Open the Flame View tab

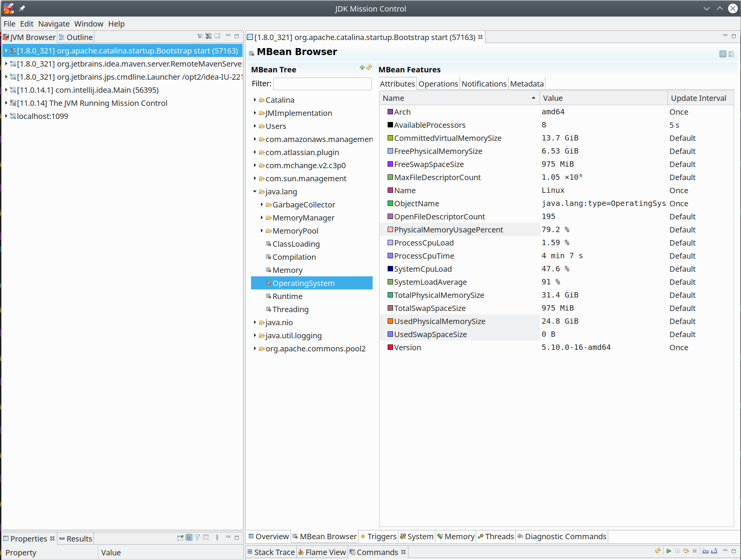322,552
